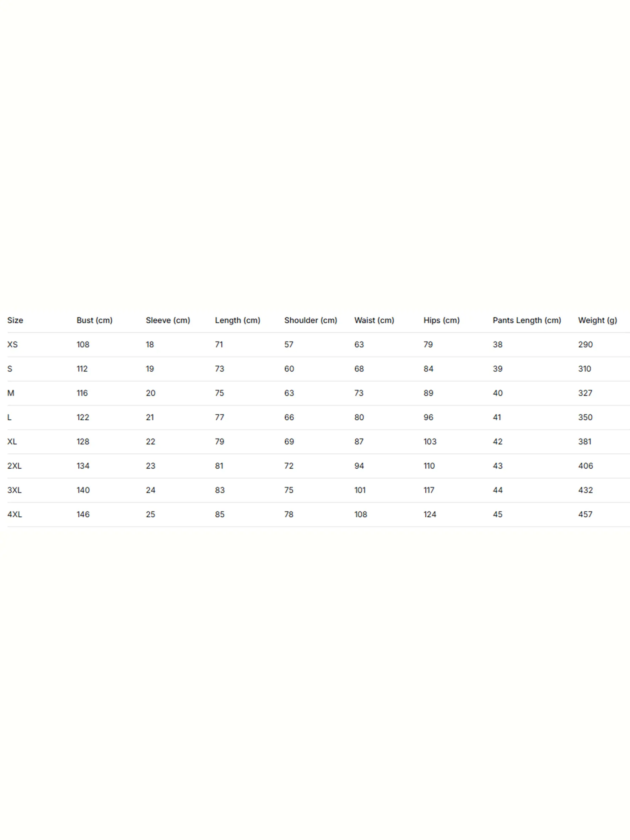Click the XL hips value 103
630x840 pixels.
tap(430, 442)
